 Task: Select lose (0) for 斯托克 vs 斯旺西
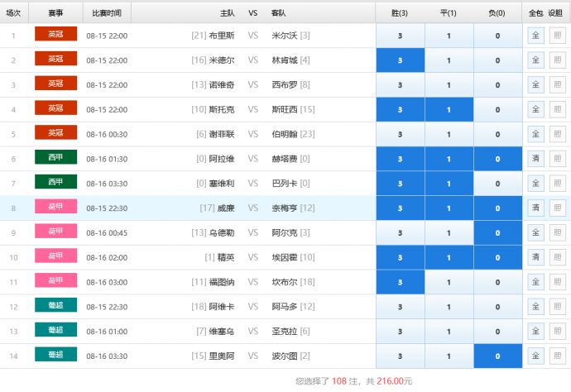coord(498,109)
